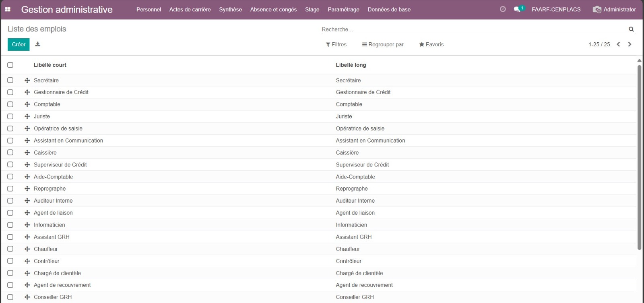Open the apps grid home menu icon

[8, 9]
